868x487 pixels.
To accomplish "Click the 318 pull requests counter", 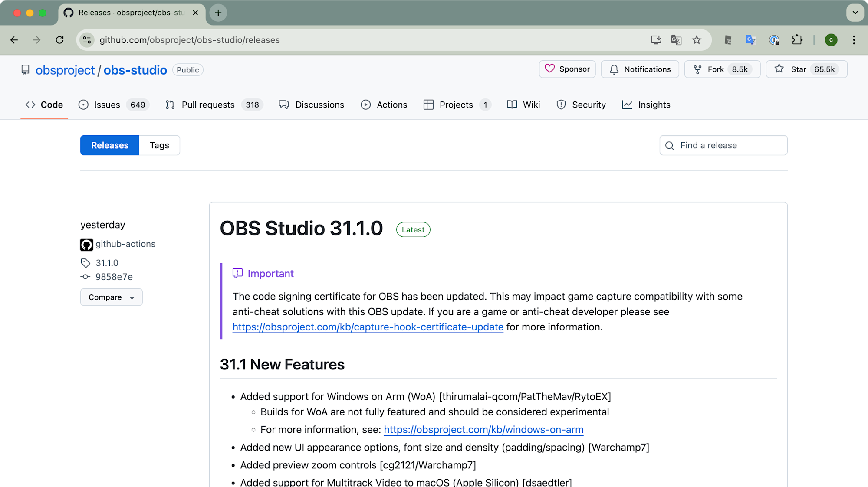I will [x=252, y=105].
